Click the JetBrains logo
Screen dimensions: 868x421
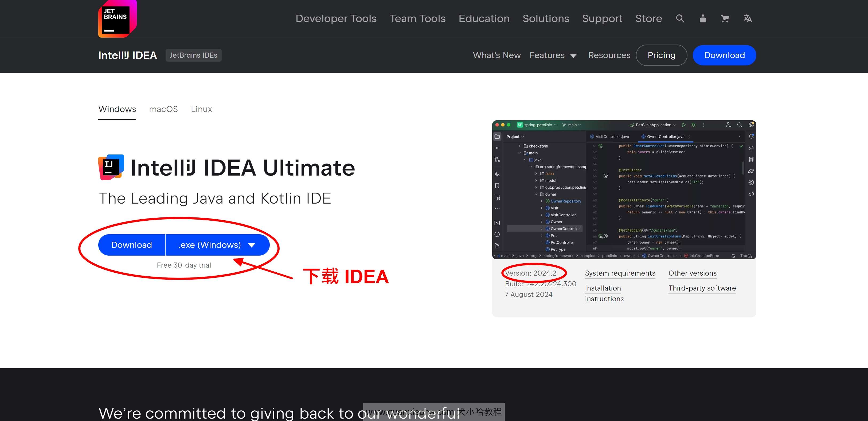coord(117,18)
